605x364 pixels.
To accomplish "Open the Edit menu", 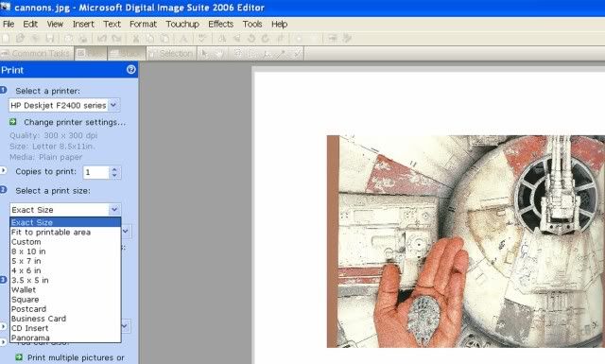I will (x=30, y=24).
